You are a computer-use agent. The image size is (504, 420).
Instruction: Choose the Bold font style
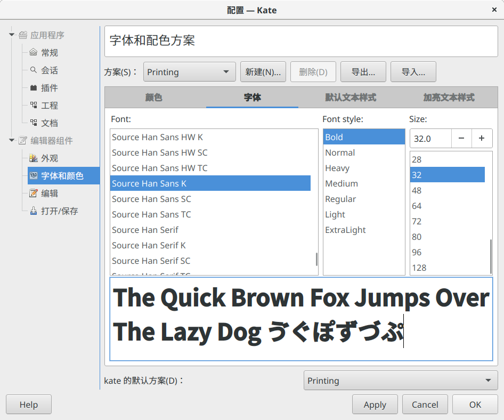click(x=364, y=137)
